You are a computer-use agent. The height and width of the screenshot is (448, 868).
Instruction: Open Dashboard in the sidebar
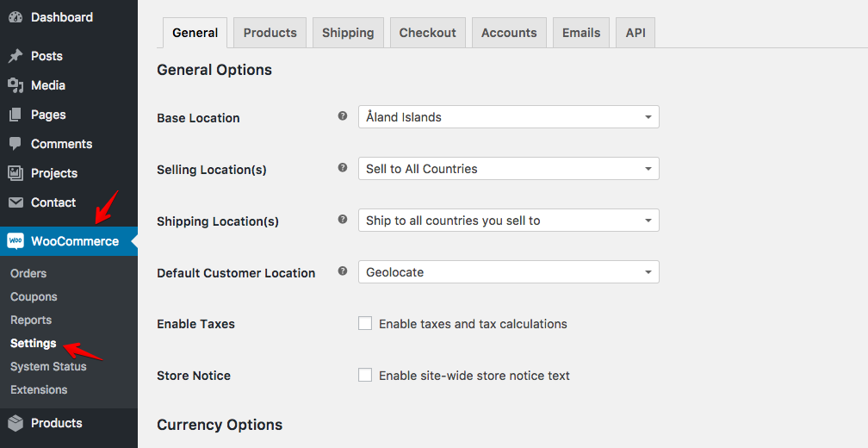(x=62, y=17)
